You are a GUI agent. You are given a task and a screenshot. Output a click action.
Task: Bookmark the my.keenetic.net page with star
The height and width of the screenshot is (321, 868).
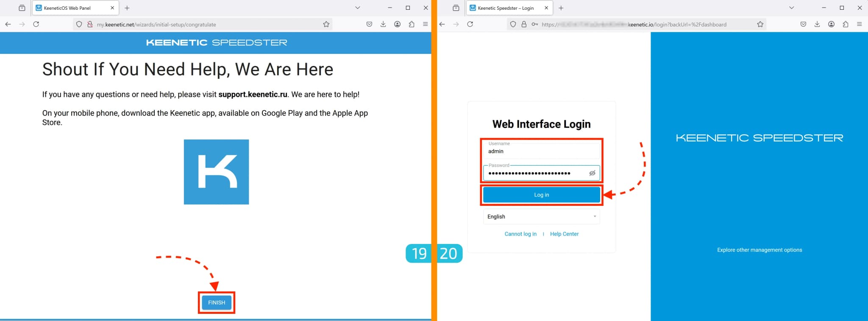pyautogui.click(x=326, y=24)
